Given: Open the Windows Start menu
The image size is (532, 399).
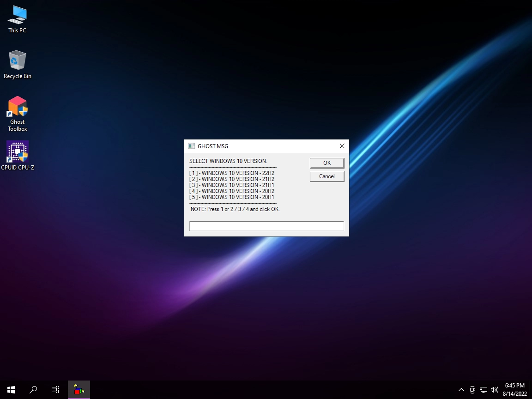Looking at the screenshot, I should coord(11,389).
